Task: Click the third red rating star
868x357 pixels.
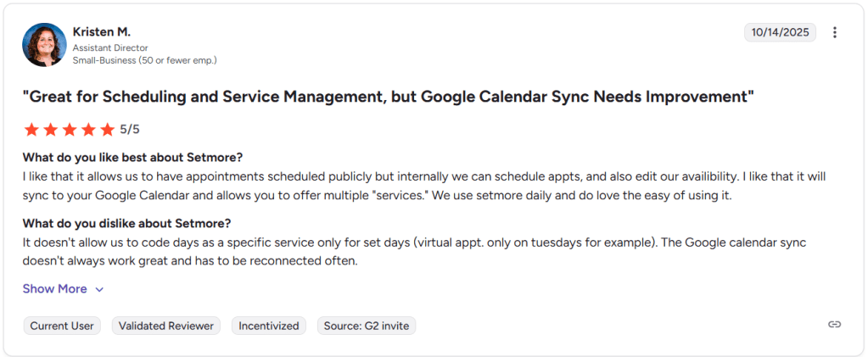Action: 69,130
